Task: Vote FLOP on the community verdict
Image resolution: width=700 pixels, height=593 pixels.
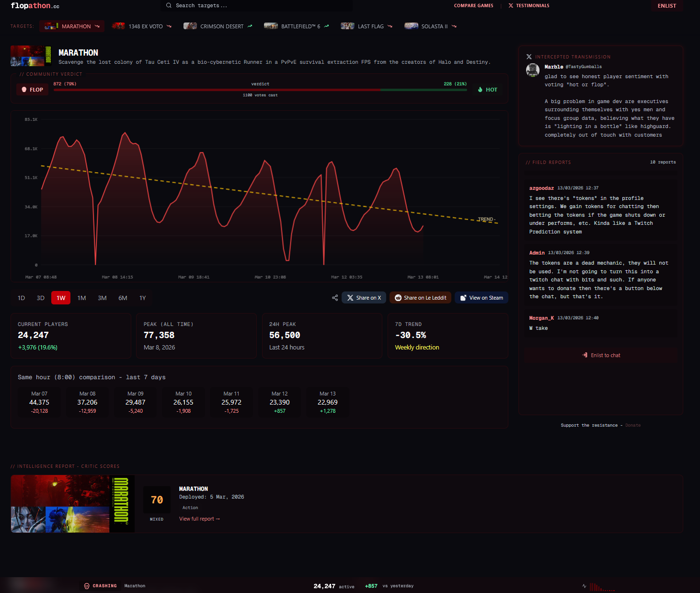Action: click(x=33, y=90)
